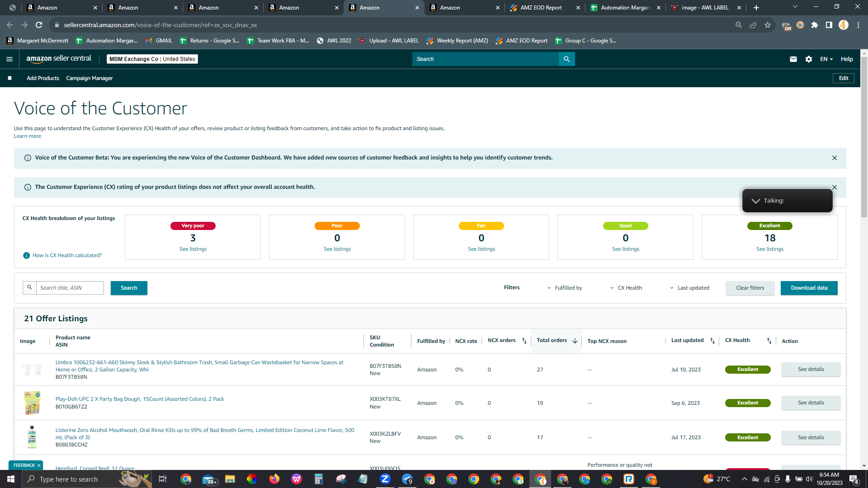The image size is (868, 488).
Task: Open the browser extensions puzzle icon
Action: pos(815,25)
